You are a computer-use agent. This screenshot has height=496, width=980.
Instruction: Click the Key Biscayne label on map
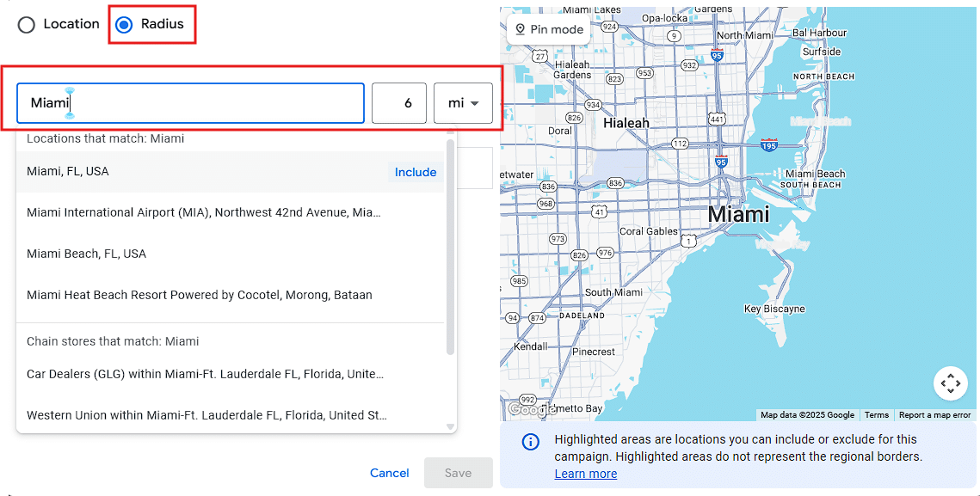click(774, 309)
